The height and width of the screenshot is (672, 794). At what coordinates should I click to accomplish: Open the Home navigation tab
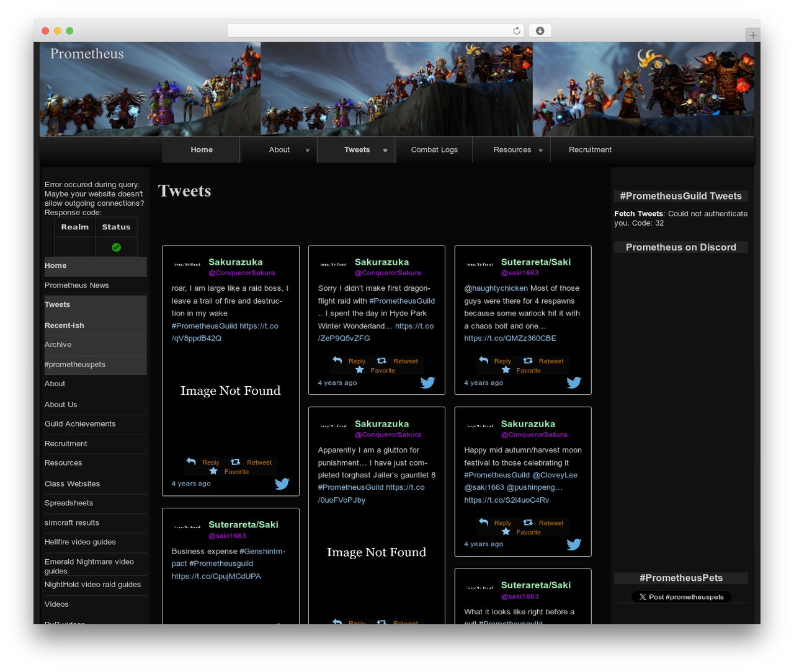(202, 150)
